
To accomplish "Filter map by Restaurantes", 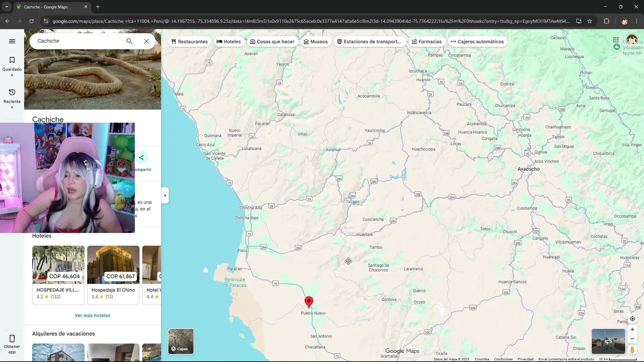I will click(x=190, y=42).
